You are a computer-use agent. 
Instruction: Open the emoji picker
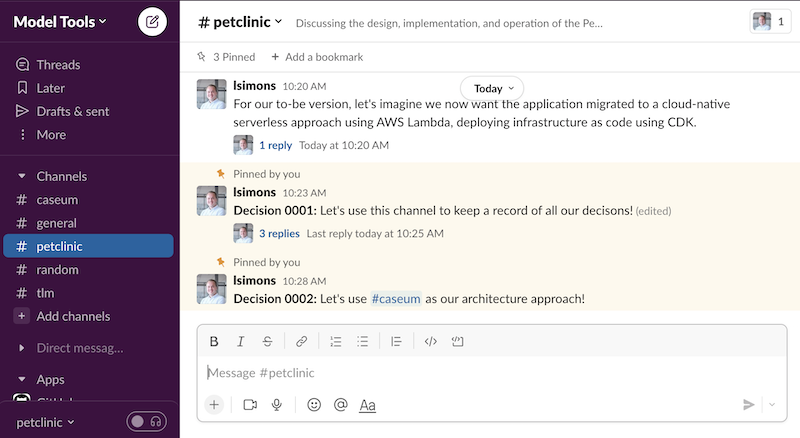[314, 405]
